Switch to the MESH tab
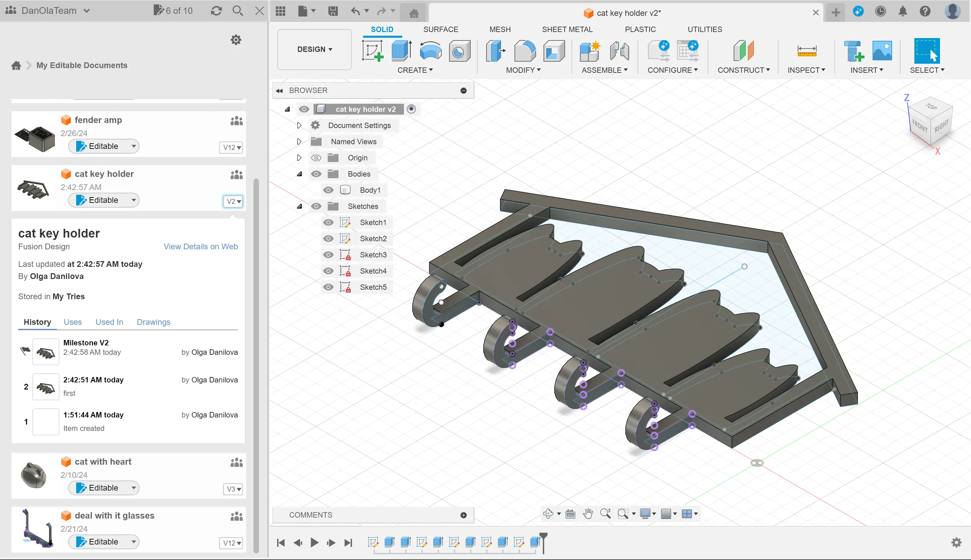This screenshot has width=971, height=560. point(500,29)
